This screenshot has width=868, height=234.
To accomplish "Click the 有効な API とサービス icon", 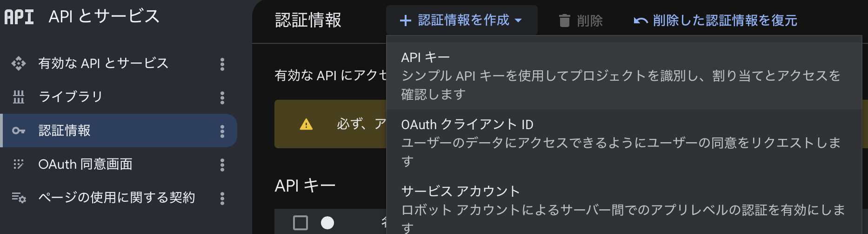I will coord(19,63).
